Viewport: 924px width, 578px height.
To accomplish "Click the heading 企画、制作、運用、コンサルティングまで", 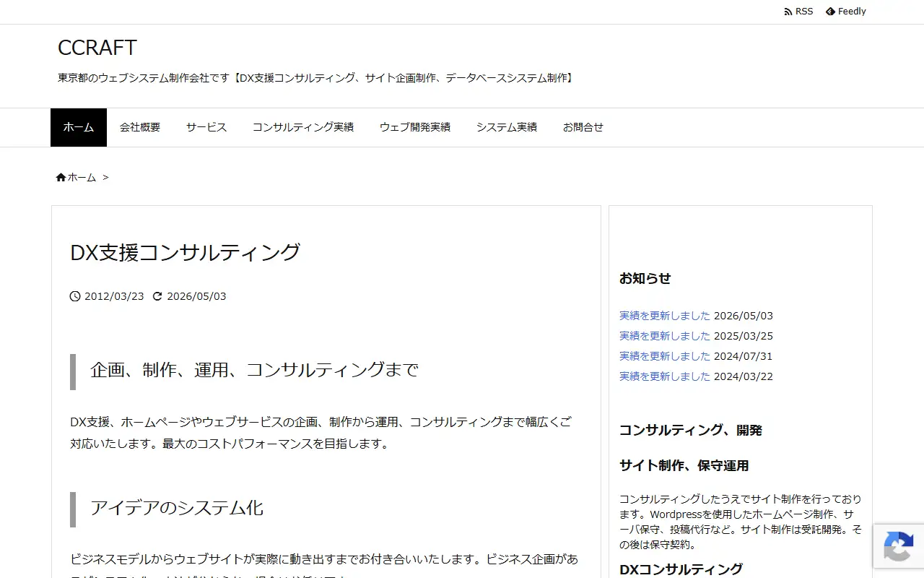I will pyautogui.click(x=255, y=371).
